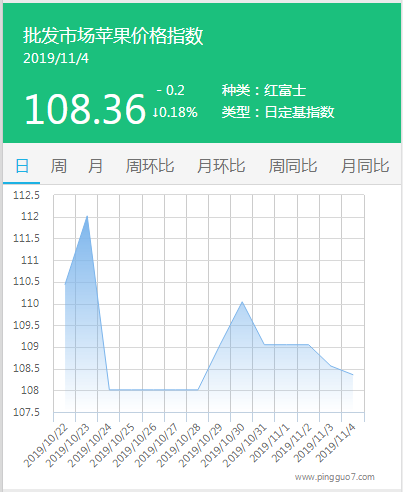Select the 日 daily tab
The image size is (403, 492).
tap(22, 166)
